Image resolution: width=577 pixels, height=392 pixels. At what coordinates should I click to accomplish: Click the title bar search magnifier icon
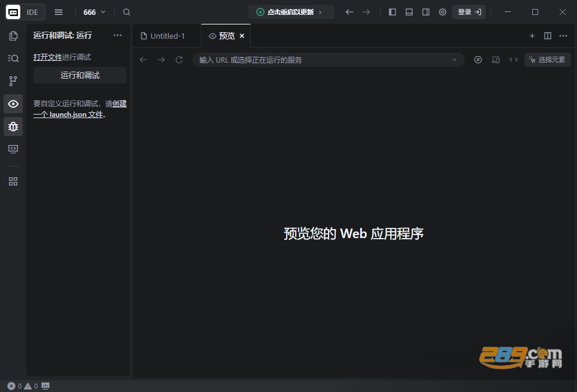(127, 12)
